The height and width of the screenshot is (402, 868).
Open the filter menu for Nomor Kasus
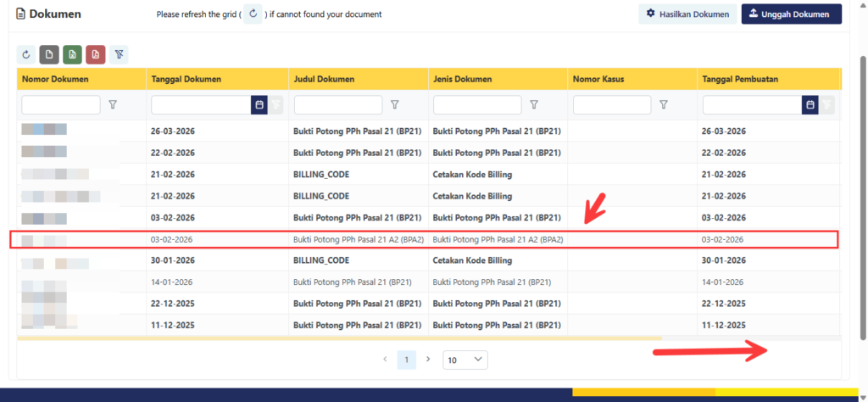664,104
